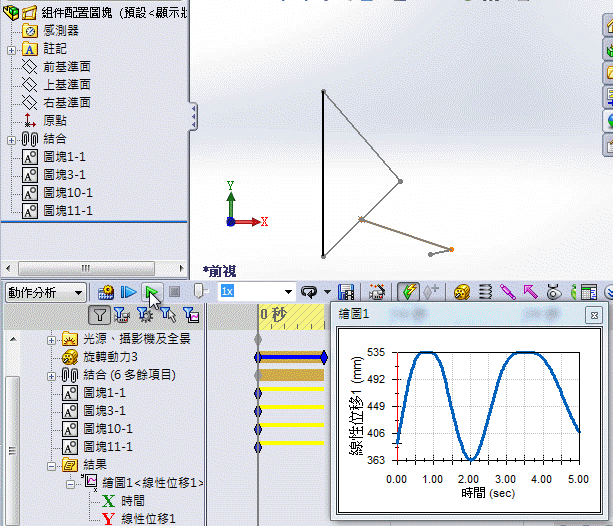Add a Spring from toolbar

pos(485,292)
